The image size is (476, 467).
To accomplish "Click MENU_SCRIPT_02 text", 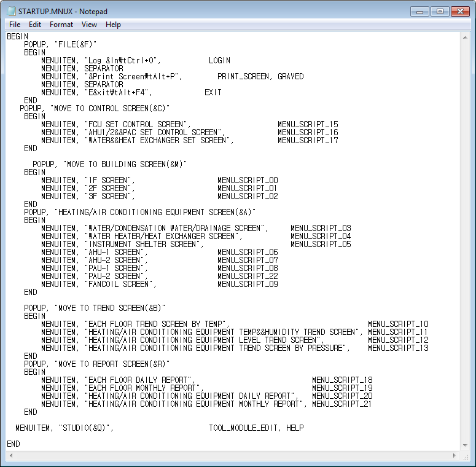I will (x=248, y=196).
